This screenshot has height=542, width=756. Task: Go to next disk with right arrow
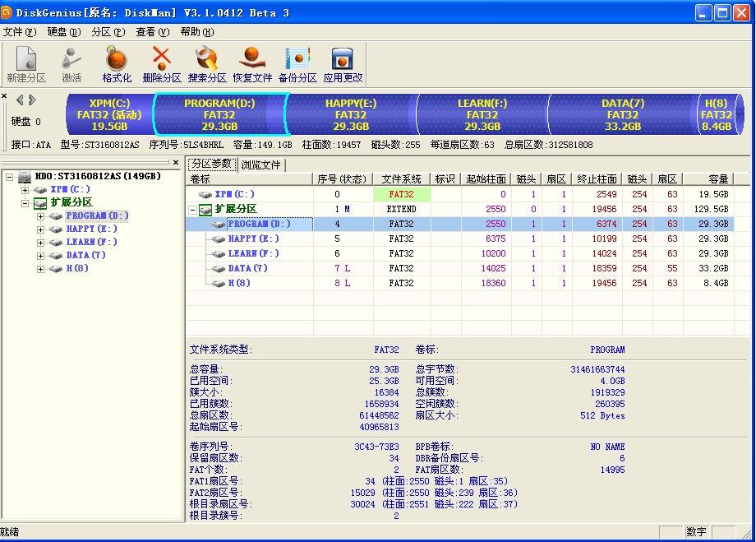32,100
